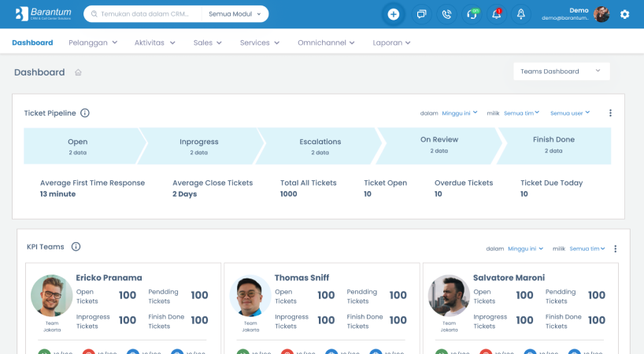Open the settings gear icon
The width and height of the screenshot is (644, 354).
pos(624,14)
